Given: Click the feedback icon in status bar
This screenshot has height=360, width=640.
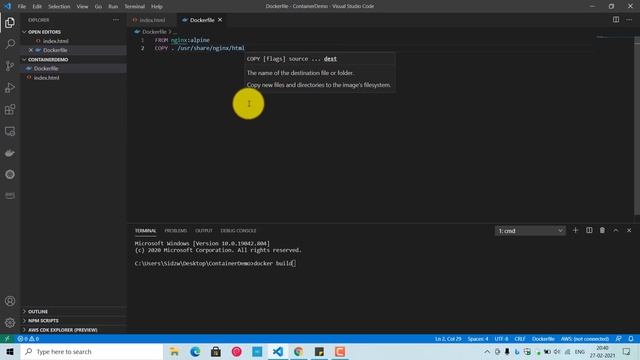Looking at the screenshot, I should click(x=618, y=339).
